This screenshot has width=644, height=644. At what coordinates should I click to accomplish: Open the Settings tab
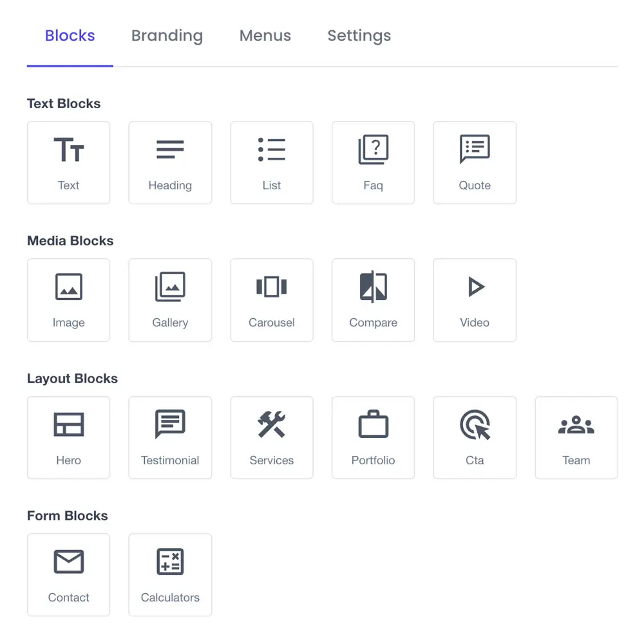click(x=359, y=36)
